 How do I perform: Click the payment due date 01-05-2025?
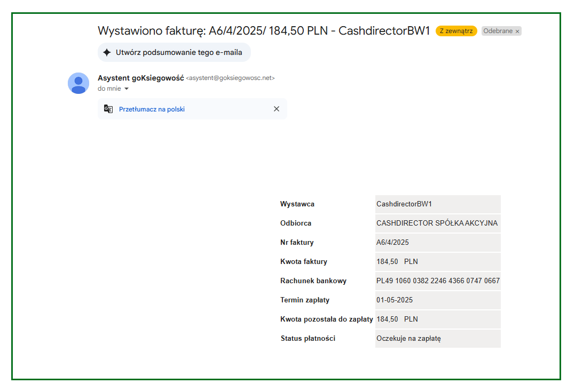pyautogui.click(x=395, y=300)
